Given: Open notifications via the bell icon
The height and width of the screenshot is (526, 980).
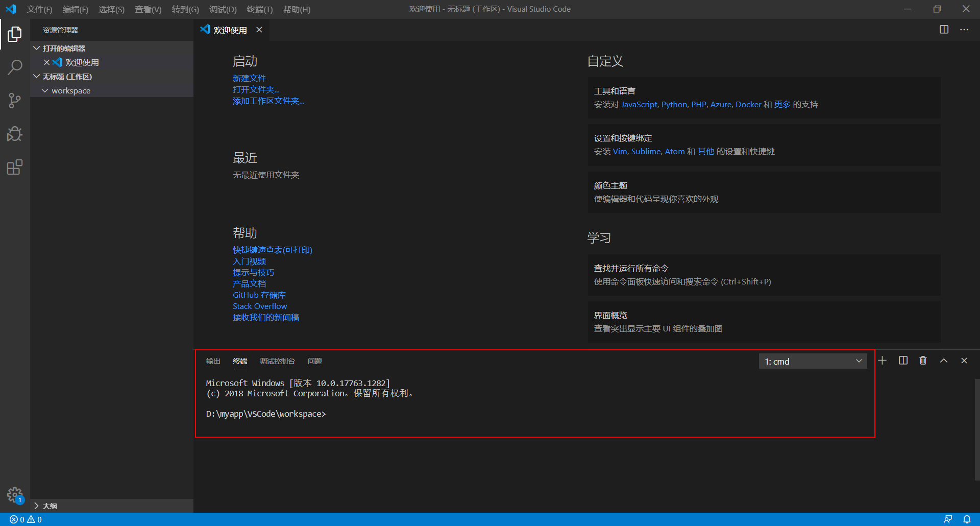Looking at the screenshot, I should click(x=967, y=519).
